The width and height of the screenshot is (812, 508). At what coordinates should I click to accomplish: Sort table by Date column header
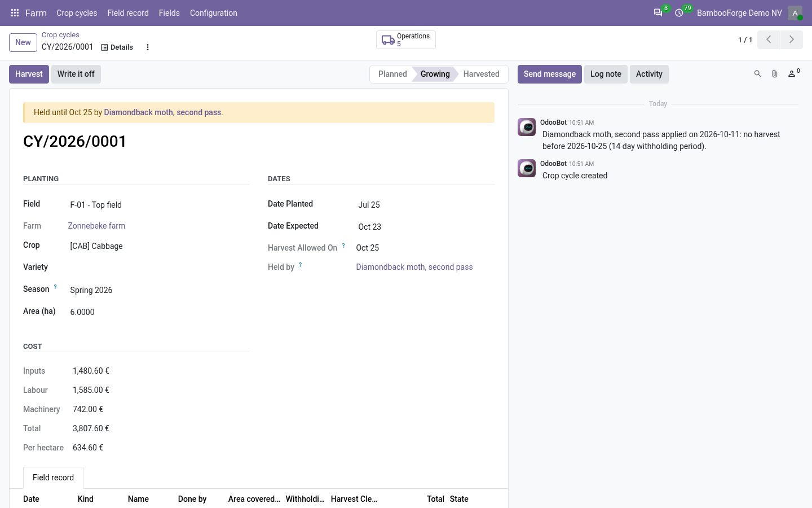32,499
